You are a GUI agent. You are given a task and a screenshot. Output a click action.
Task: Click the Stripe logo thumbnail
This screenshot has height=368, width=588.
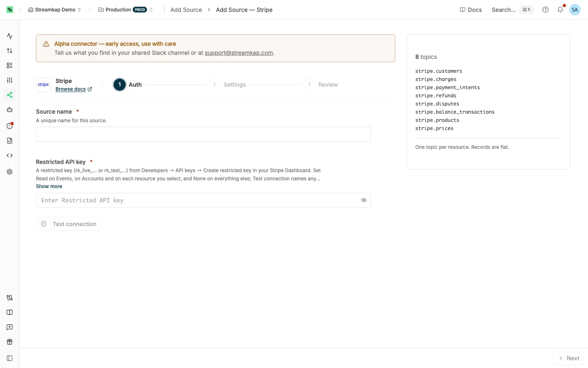(x=43, y=85)
